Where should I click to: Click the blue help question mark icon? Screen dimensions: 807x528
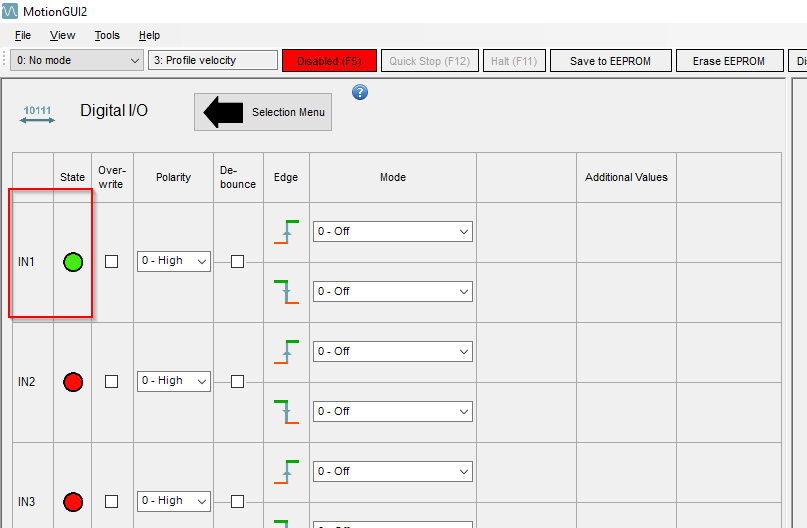pos(360,93)
